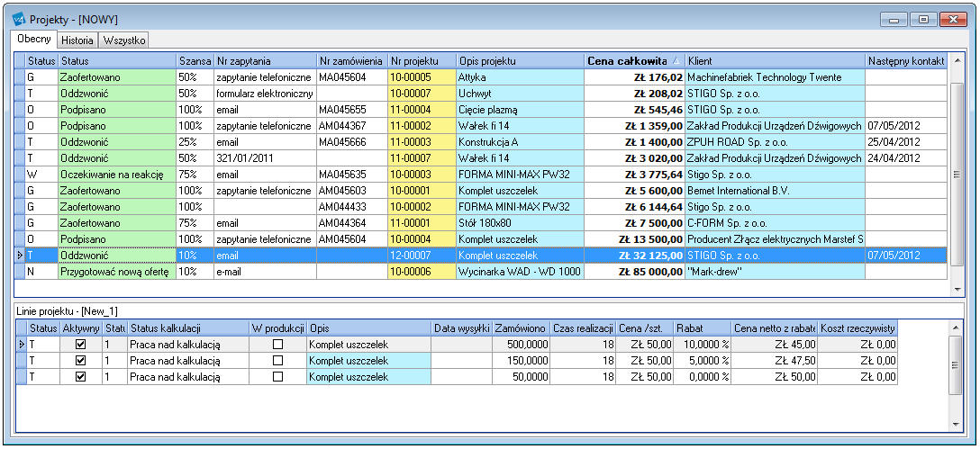
Task: Check W produkcji box in 500,0000 row
Action: pyautogui.click(x=277, y=344)
